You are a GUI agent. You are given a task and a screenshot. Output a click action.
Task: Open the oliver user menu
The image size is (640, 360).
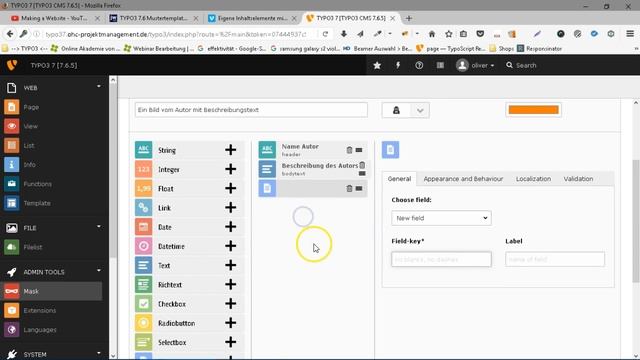(x=475, y=65)
